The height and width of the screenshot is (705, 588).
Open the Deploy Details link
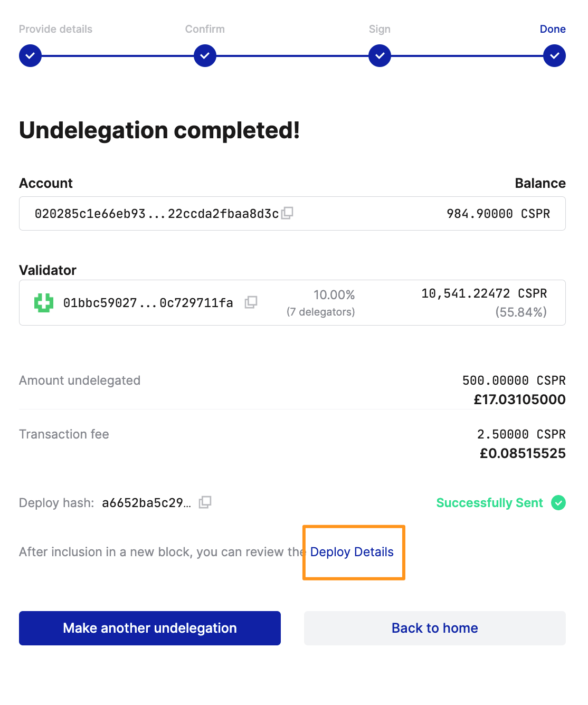[352, 552]
